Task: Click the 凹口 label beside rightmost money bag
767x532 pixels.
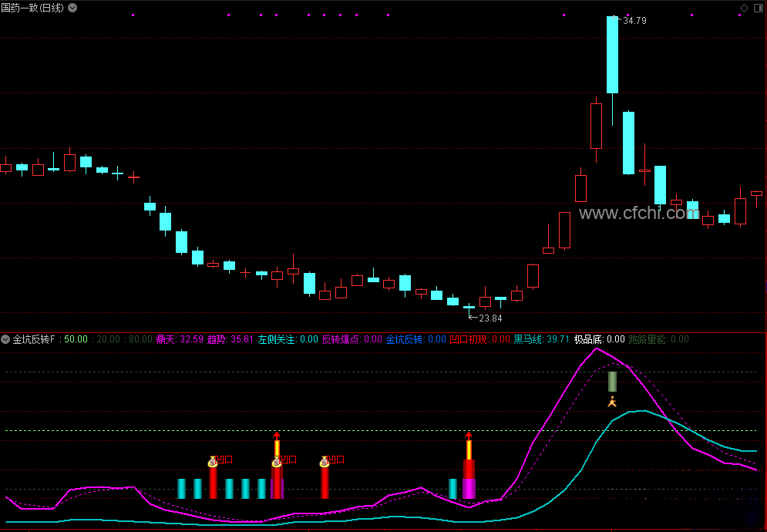Action: [x=337, y=460]
